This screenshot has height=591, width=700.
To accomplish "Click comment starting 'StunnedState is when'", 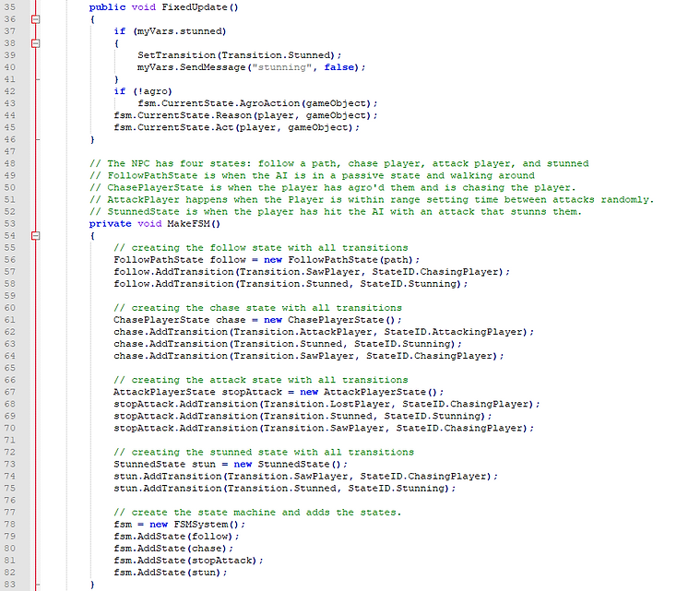I will coord(336,211).
